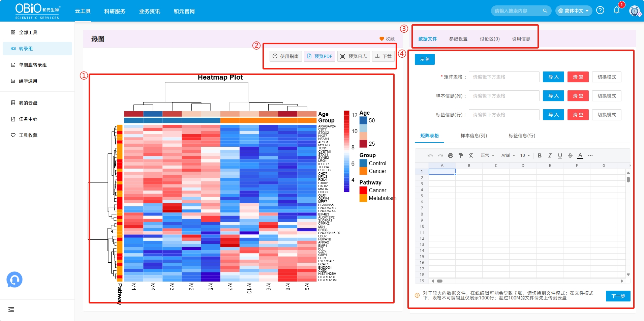
Task: Expand the 简体中文 language selector
Action: point(574,11)
